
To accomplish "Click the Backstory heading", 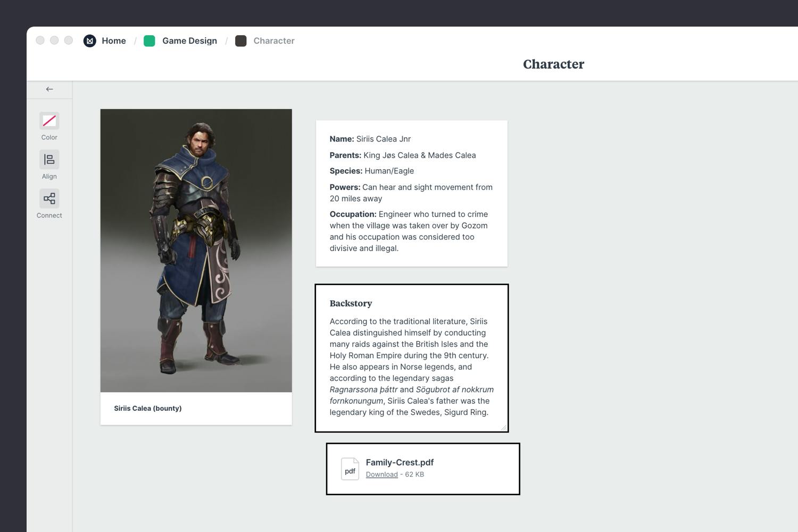I will (x=351, y=303).
